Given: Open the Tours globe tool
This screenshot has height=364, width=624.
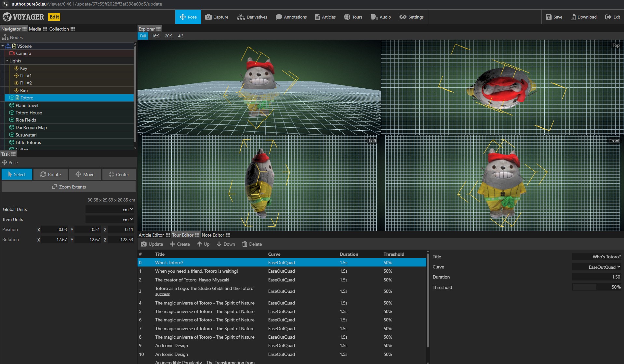Looking at the screenshot, I should coord(353,17).
